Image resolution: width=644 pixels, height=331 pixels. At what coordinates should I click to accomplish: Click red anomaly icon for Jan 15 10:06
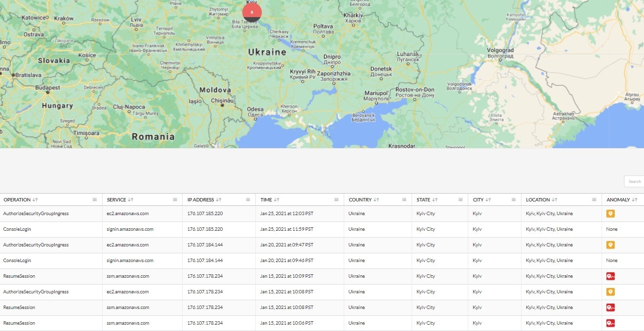610,323
